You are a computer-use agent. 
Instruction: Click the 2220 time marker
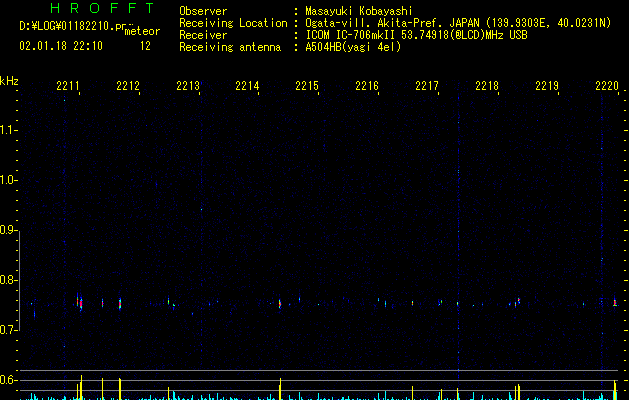pos(607,85)
